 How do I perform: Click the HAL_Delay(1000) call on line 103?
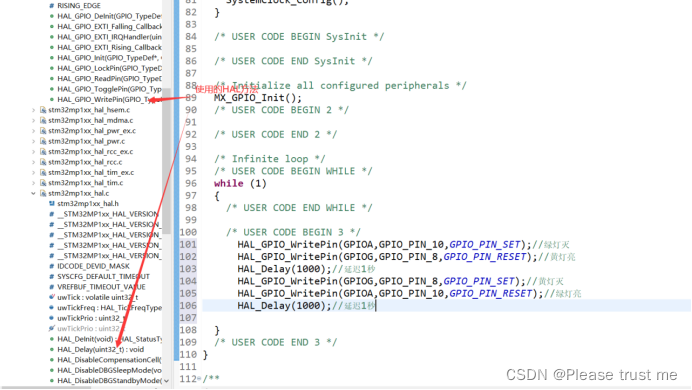coord(284,269)
